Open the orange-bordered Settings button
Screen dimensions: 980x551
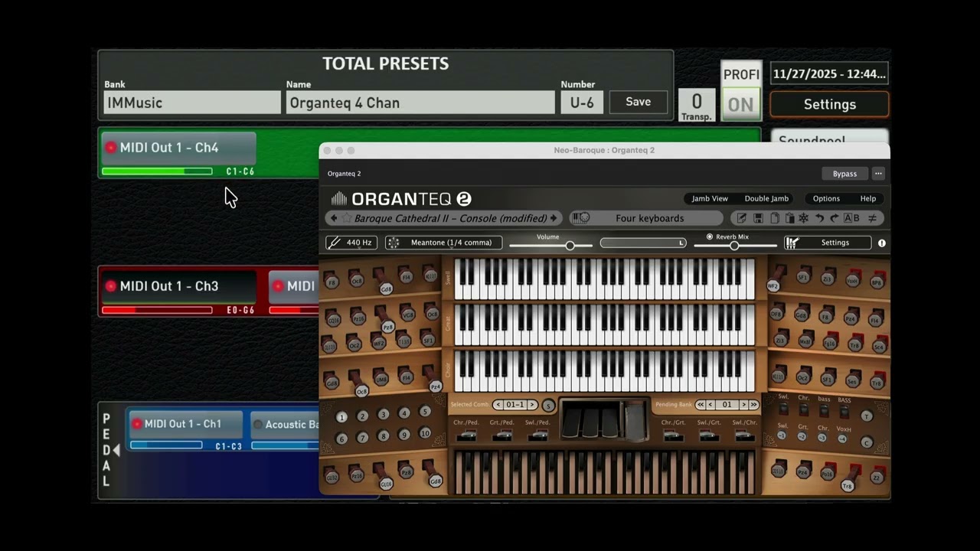tap(829, 104)
